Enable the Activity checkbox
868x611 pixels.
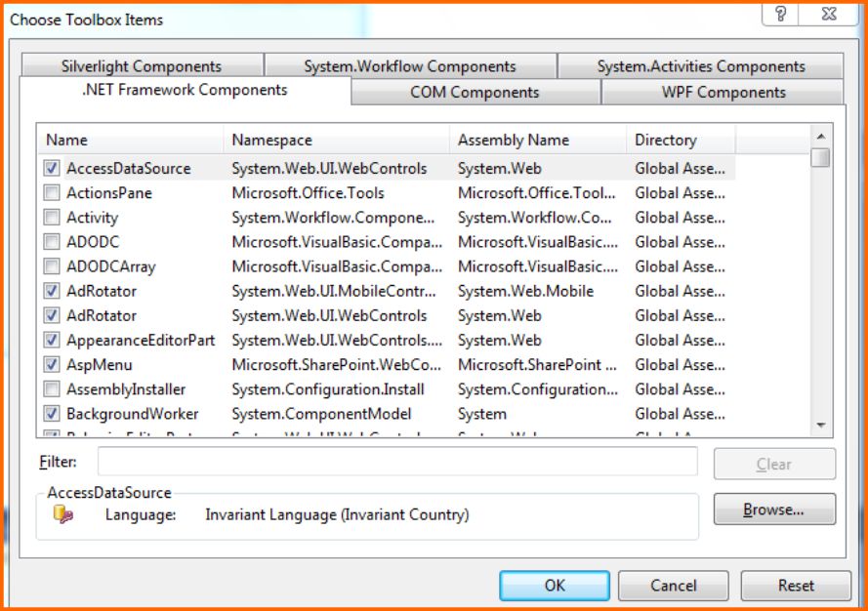tap(52, 217)
